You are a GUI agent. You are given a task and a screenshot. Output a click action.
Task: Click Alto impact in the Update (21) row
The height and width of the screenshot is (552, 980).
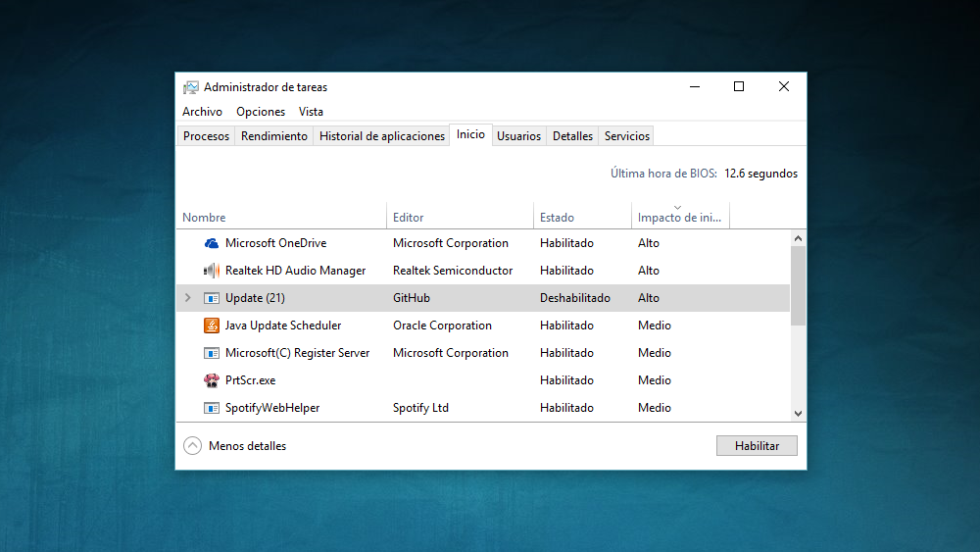tap(649, 298)
